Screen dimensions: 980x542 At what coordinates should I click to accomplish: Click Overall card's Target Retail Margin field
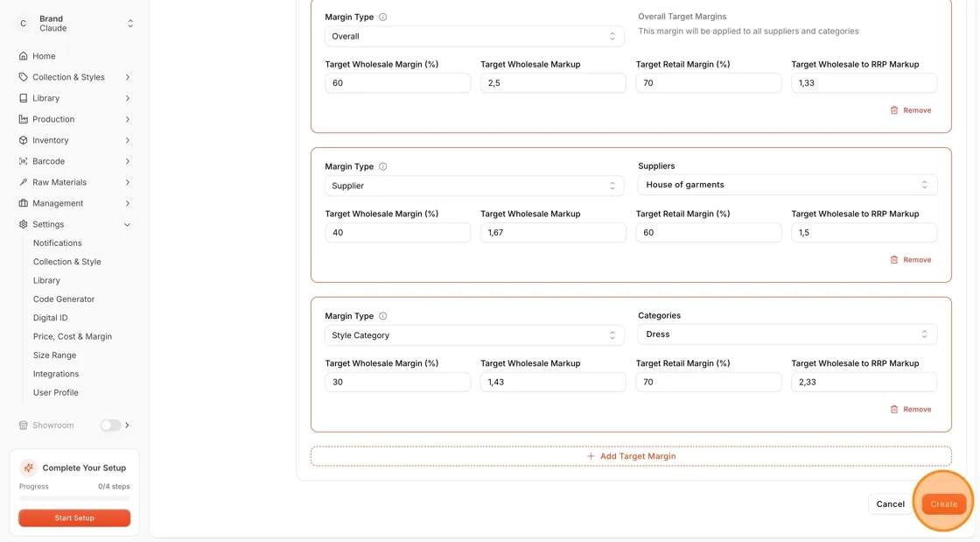pyautogui.click(x=709, y=82)
